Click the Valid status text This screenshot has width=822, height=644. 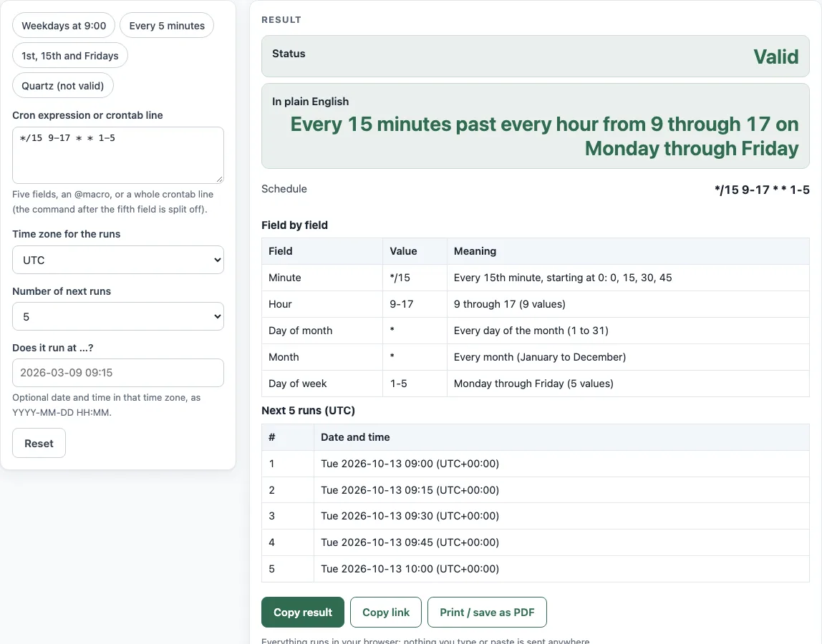tap(776, 57)
